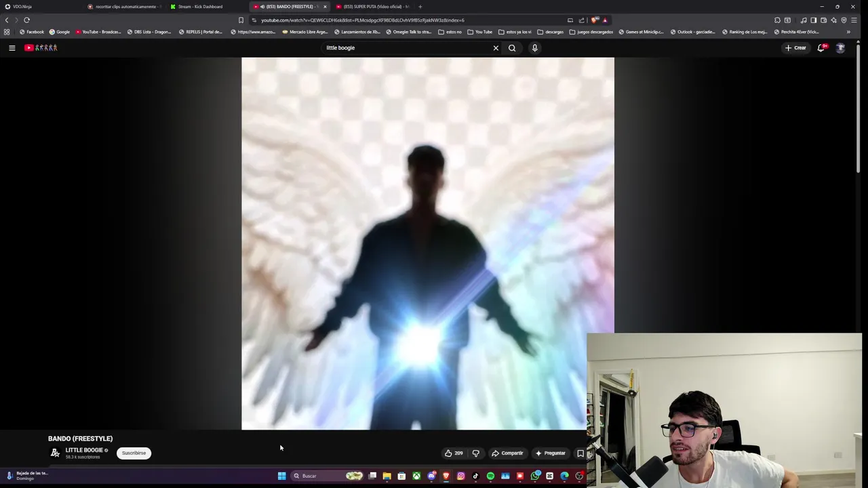Dislike the video with thumbs down
Image resolution: width=868 pixels, height=488 pixels.
coord(475,453)
